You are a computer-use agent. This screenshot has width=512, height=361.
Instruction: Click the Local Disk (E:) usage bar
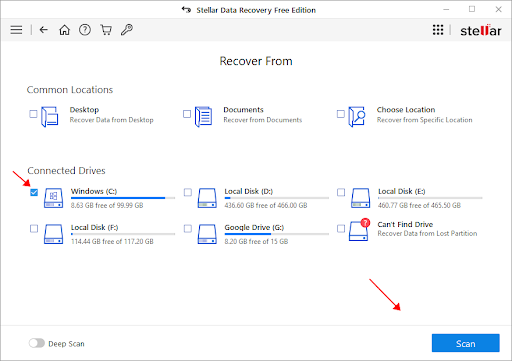(430, 198)
